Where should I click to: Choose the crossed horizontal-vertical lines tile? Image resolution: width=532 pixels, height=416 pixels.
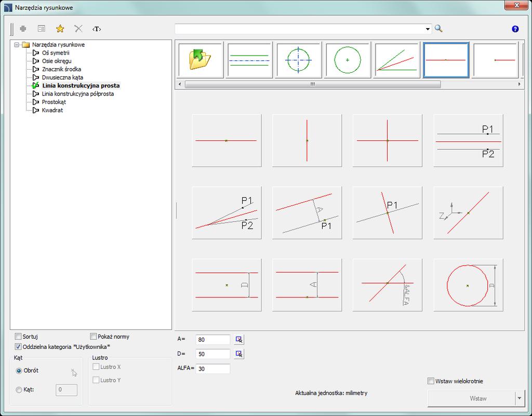coord(388,140)
